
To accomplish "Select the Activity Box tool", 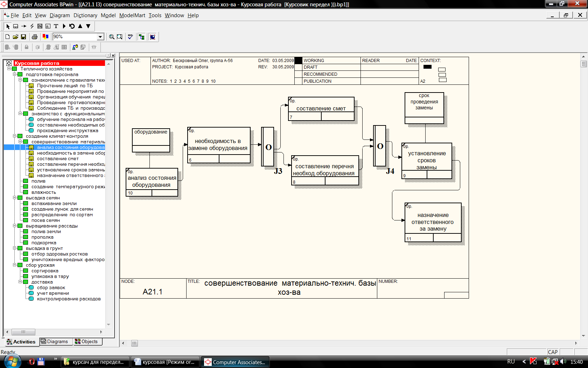I will click(x=16, y=26).
